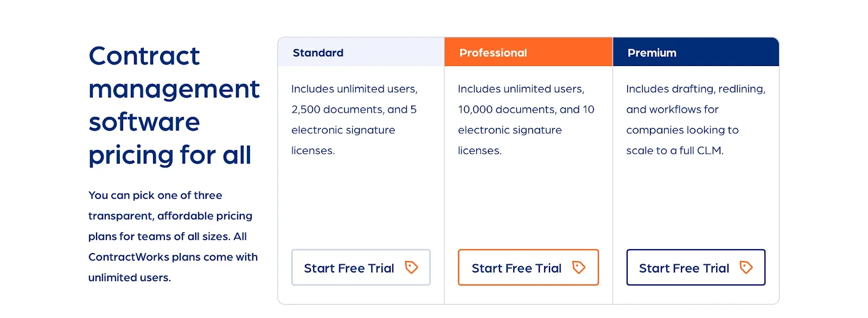Click the tag icon in Premium's trial button
Viewport: 868px width, 318px height.
pos(747,267)
